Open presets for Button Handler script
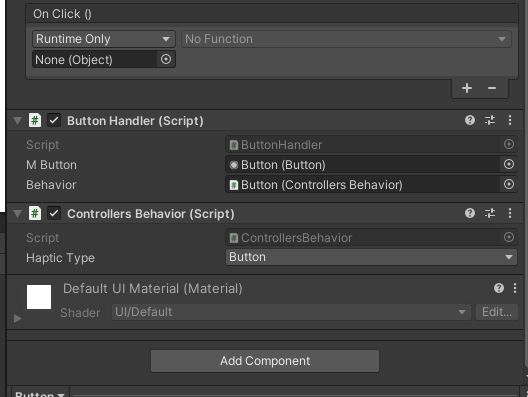 pyautogui.click(x=490, y=120)
